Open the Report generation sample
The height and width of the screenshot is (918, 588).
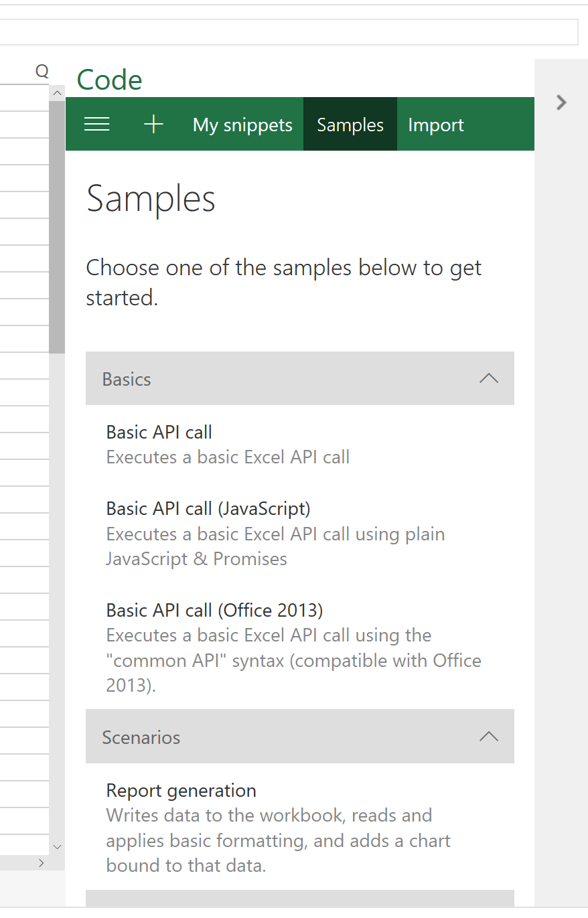[181, 791]
